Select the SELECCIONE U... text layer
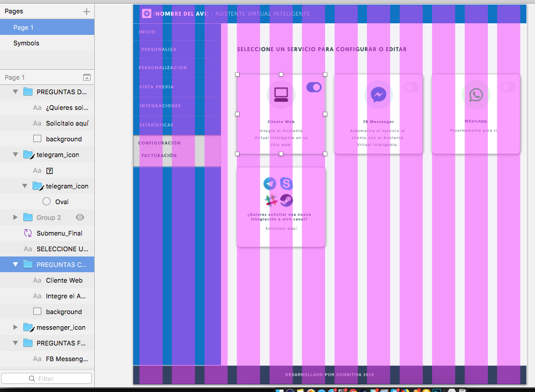 click(x=47, y=249)
